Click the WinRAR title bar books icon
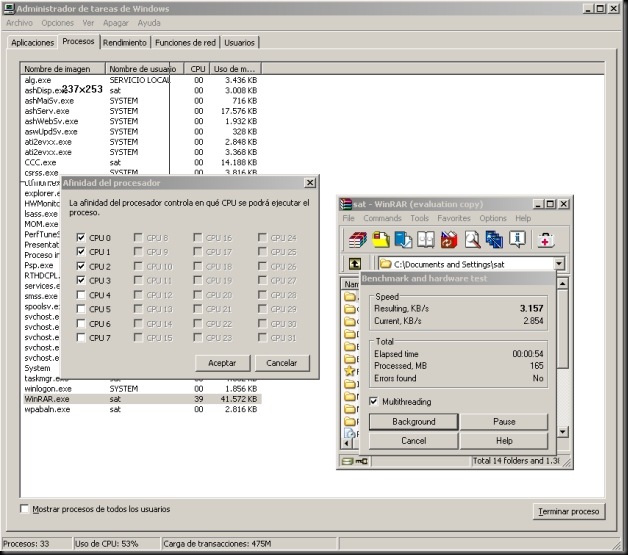This screenshot has width=628, height=555. 345,204
